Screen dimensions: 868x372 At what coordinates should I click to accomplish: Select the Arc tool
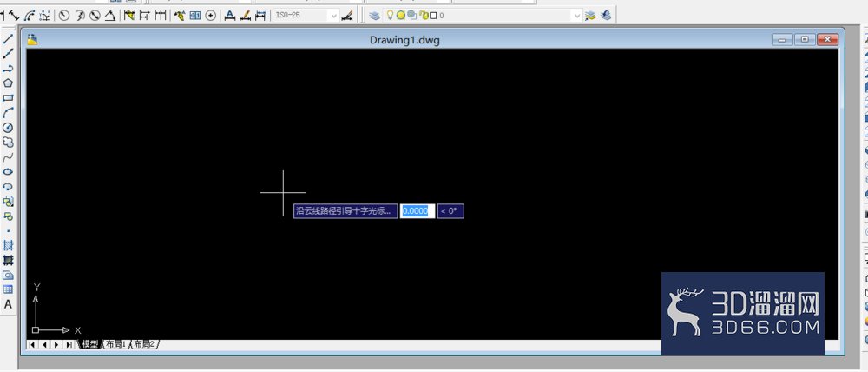[8, 113]
